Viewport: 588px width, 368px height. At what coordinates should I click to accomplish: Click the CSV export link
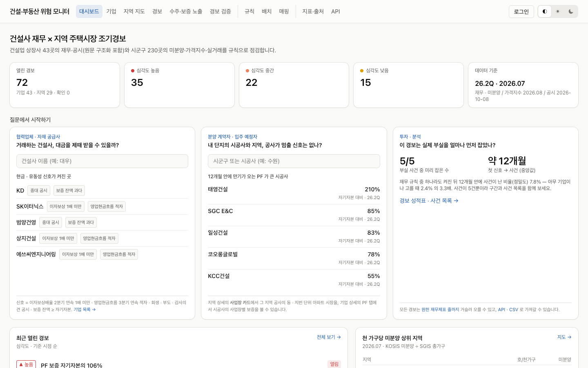coord(514,310)
